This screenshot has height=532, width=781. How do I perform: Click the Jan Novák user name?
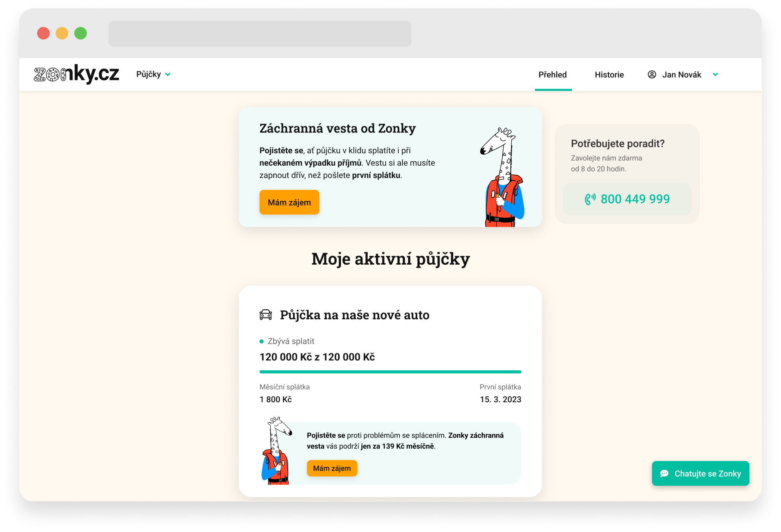(x=682, y=75)
